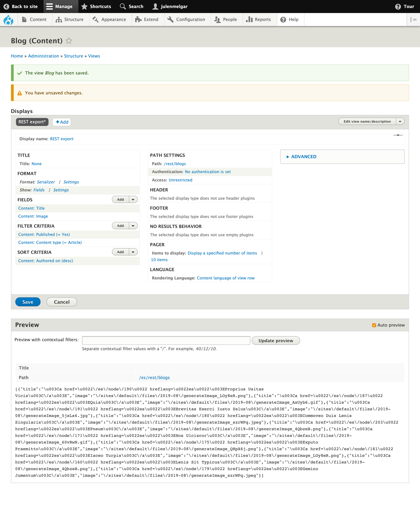Open dropdown beside Edit view name/description
The width and height of the screenshot is (420, 510).
400,122
